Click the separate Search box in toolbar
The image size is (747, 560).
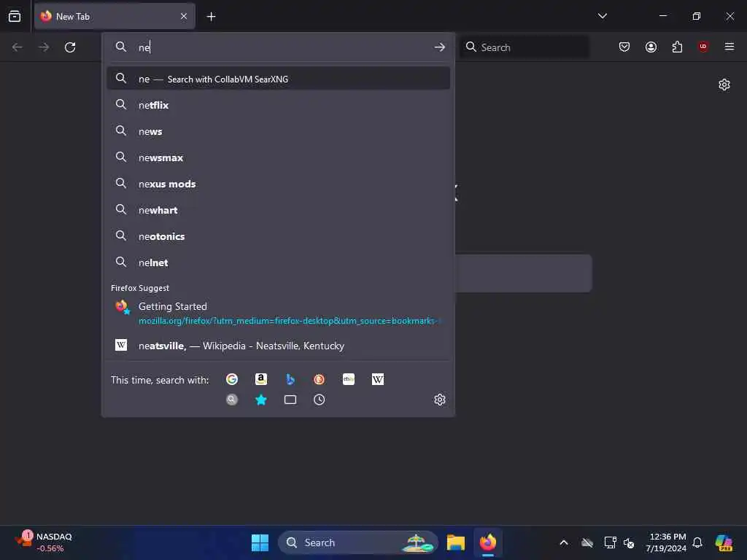(x=524, y=47)
